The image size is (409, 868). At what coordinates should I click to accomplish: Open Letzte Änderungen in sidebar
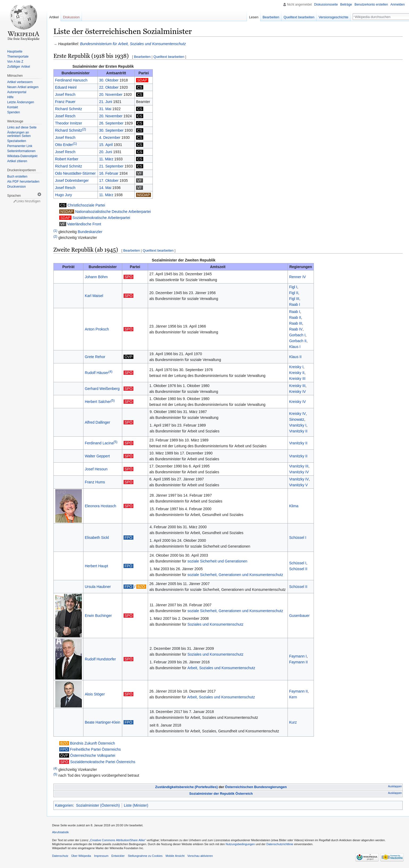(x=20, y=102)
